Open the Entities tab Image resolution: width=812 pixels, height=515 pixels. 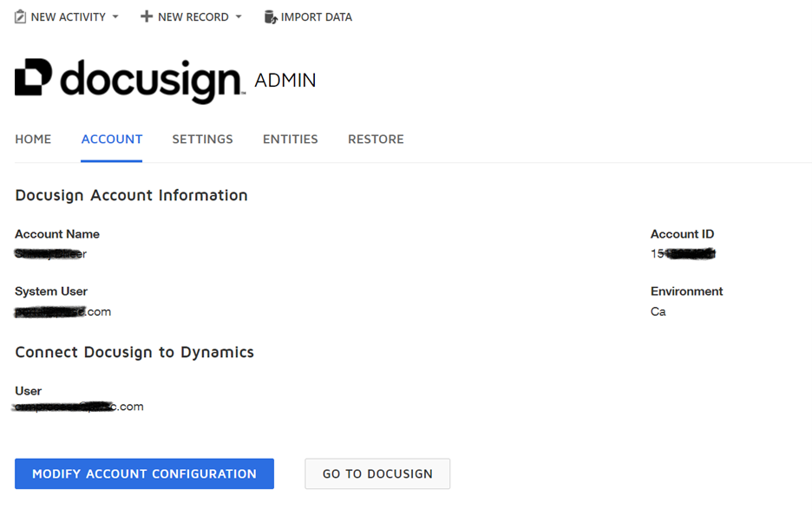coord(290,139)
